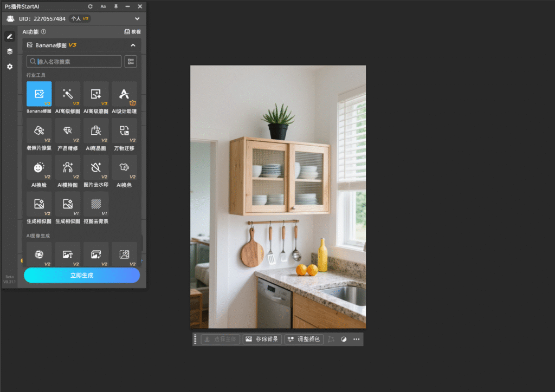Select the 图片去水印 watermark removal tool
Screen dimensions: 555x392
click(x=96, y=168)
